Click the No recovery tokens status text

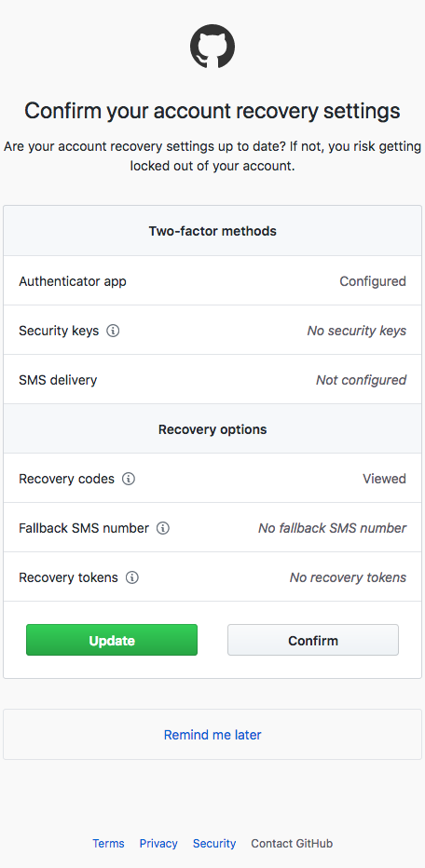pyautogui.click(x=348, y=578)
